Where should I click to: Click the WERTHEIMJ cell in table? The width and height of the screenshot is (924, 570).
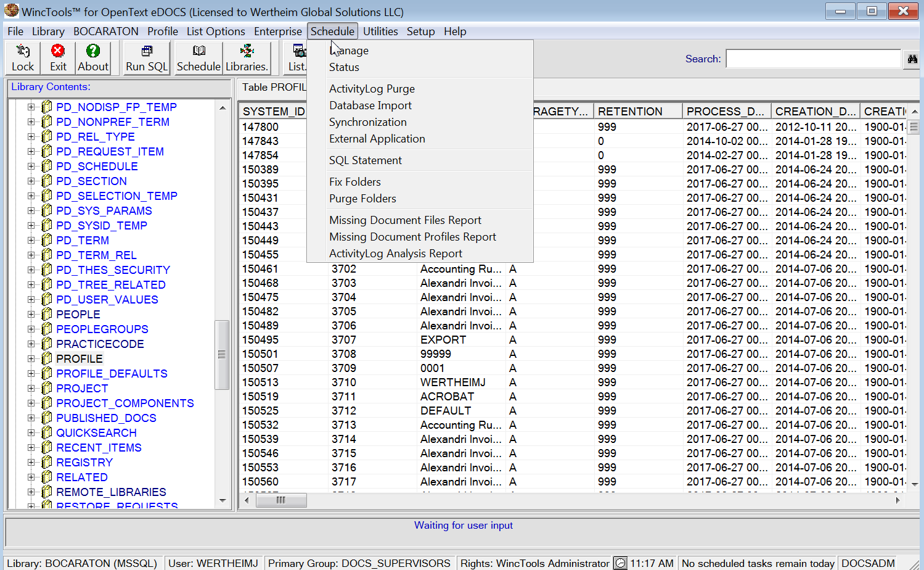453,382
